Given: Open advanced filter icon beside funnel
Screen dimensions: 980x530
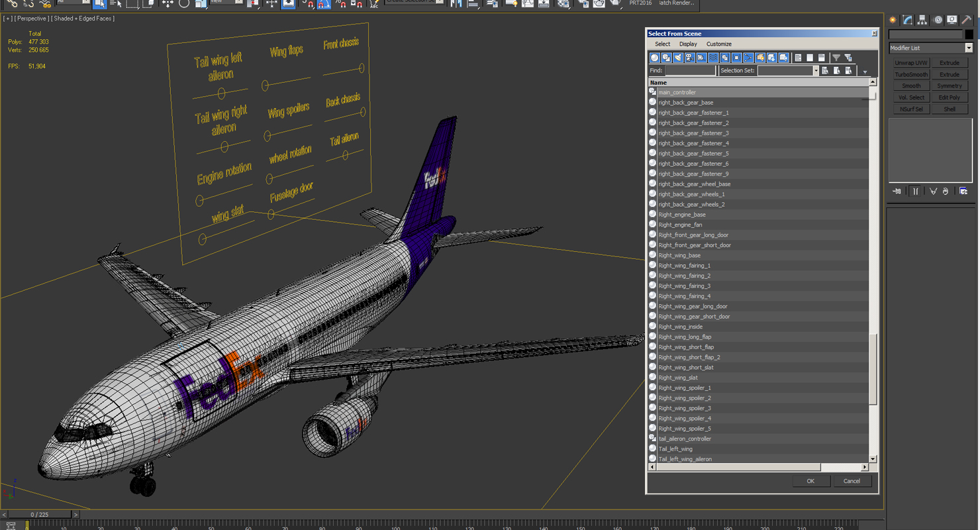Looking at the screenshot, I should [848, 58].
